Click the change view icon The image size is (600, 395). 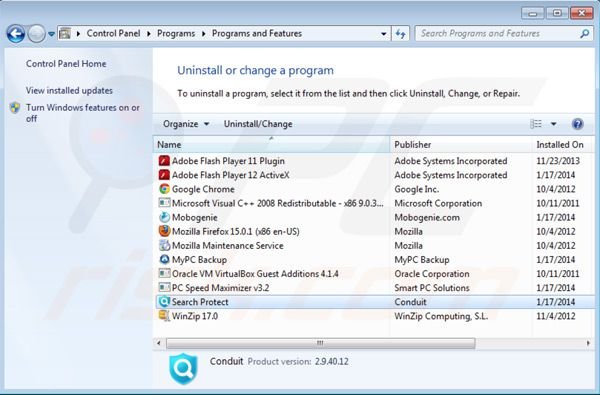[536, 124]
